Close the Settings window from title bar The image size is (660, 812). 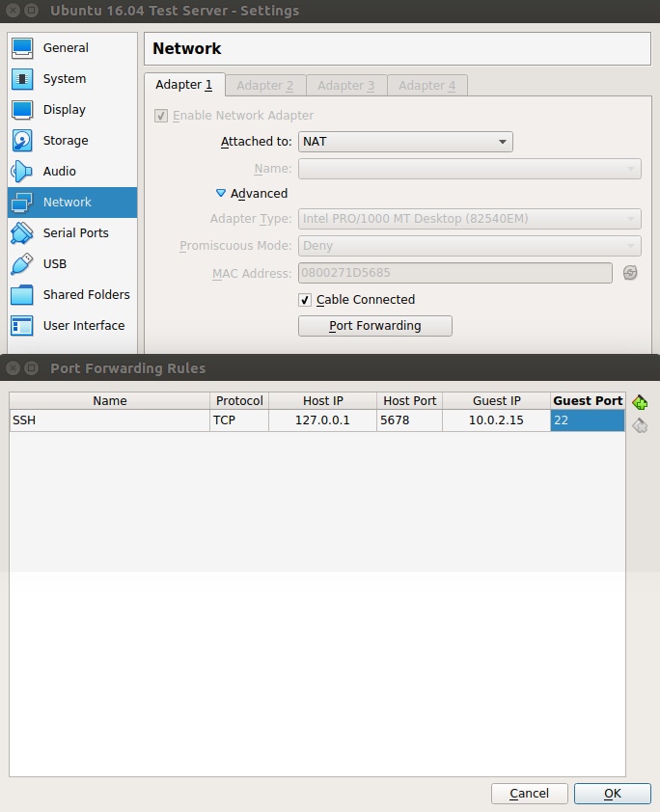[14, 11]
